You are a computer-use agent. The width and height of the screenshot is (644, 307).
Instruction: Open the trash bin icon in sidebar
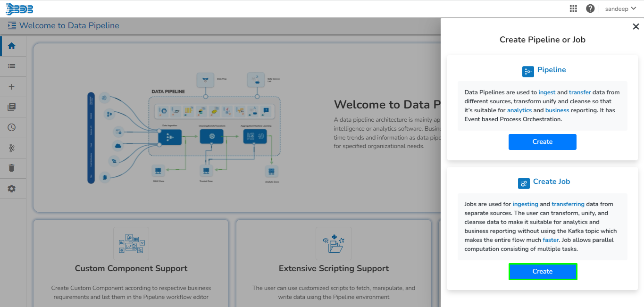coord(12,168)
